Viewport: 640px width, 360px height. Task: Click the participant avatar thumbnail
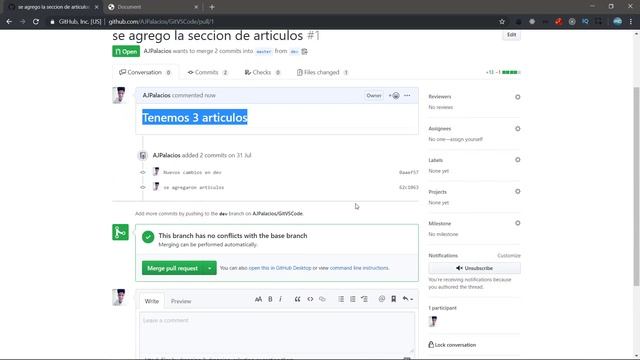click(433, 321)
